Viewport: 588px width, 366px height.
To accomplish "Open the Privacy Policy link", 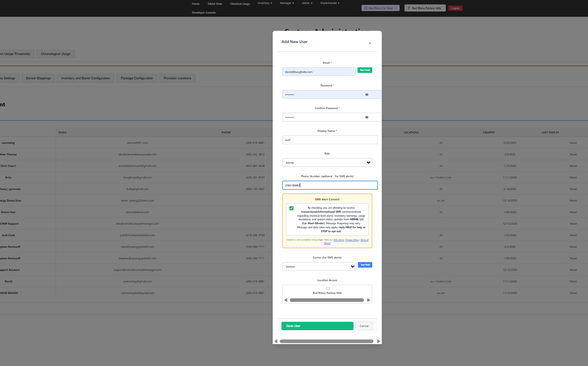I will (352, 240).
